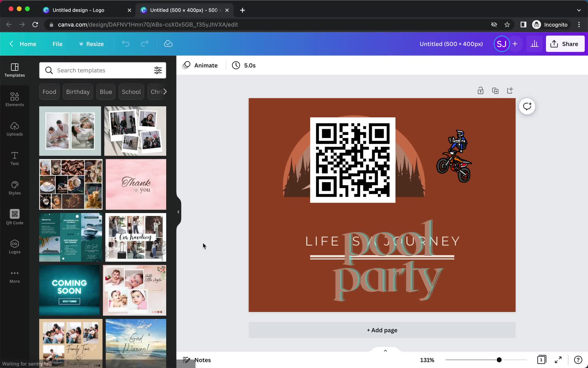Click the redo arrow icon
The width and height of the screenshot is (588, 368).
pyautogui.click(x=145, y=44)
